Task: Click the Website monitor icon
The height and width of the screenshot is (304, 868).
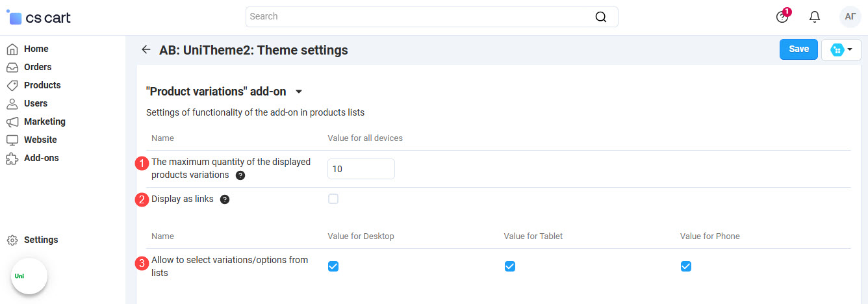Action: coord(12,140)
